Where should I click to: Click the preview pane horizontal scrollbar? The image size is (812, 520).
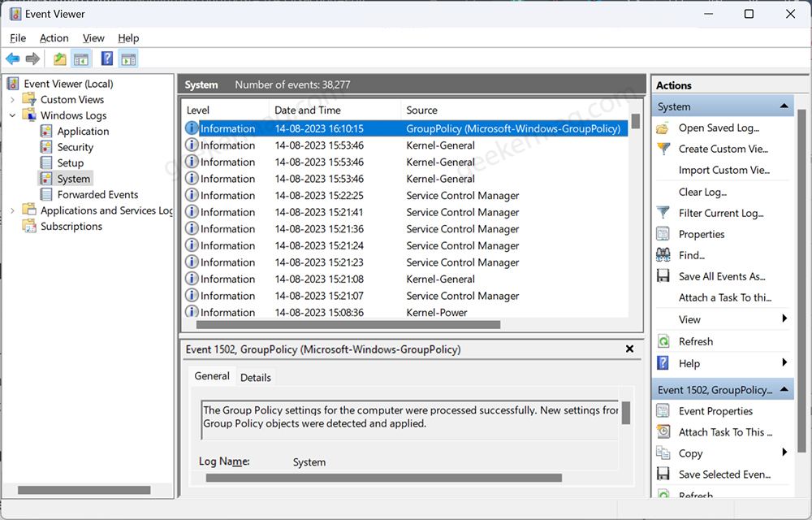[x=384, y=478]
